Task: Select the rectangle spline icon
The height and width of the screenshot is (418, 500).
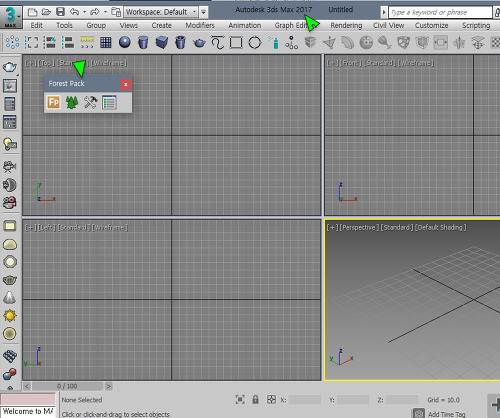Action: click(x=236, y=42)
